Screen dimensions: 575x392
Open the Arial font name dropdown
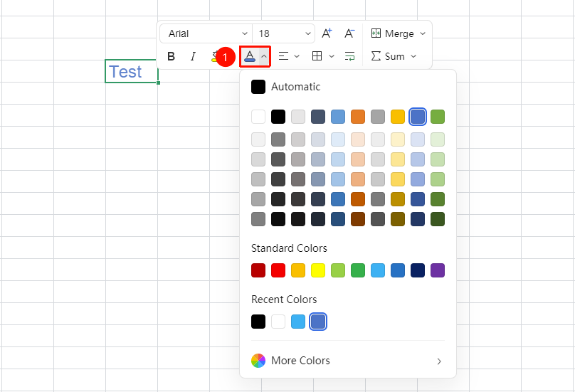point(206,33)
